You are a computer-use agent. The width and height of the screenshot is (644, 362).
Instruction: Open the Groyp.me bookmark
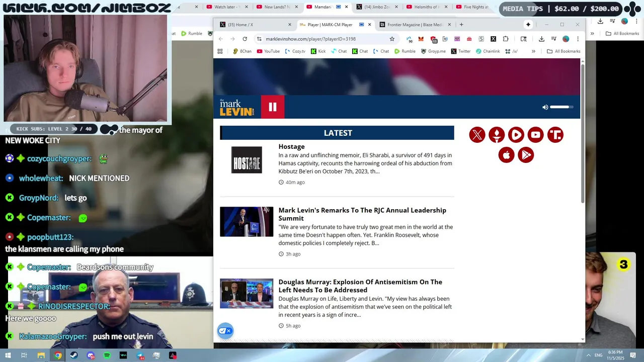pyautogui.click(x=433, y=51)
